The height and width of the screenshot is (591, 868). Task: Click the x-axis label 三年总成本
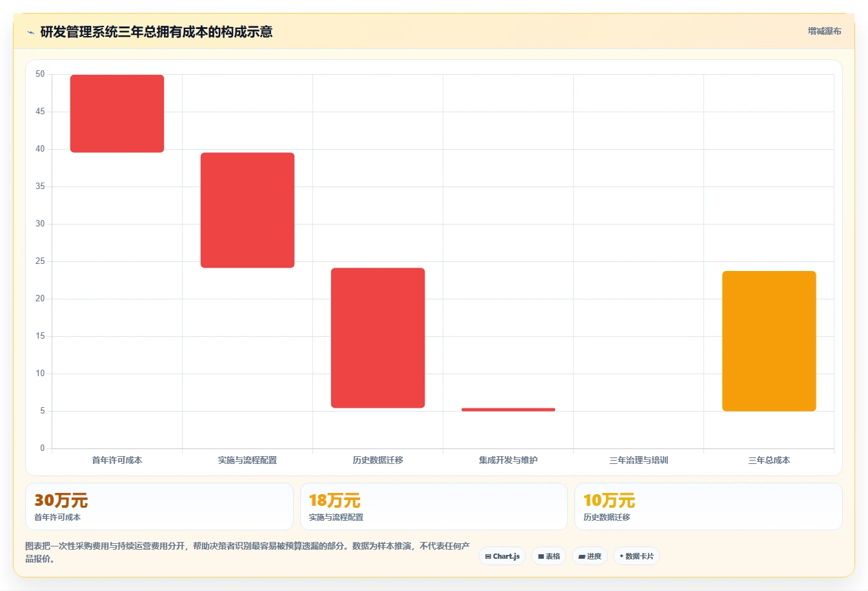point(769,460)
